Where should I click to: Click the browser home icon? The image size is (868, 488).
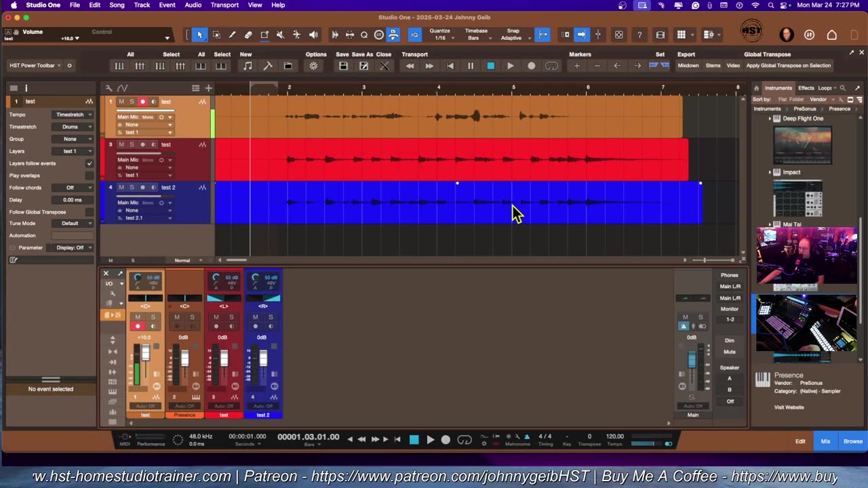(x=756, y=88)
